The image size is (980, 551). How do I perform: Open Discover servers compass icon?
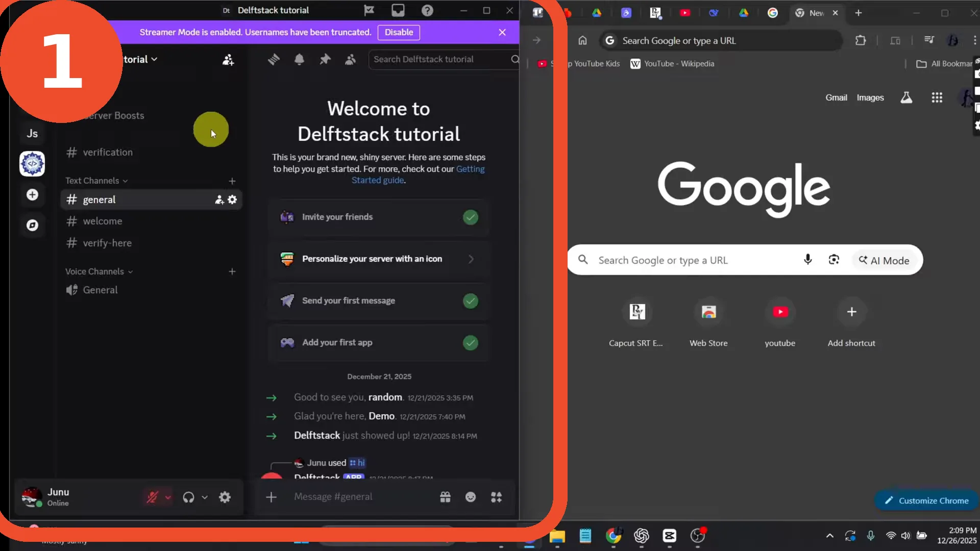click(x=32, y=225)
